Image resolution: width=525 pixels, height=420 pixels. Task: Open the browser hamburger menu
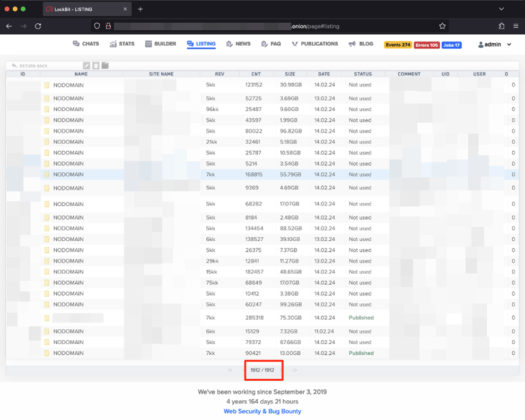point(515,26)
